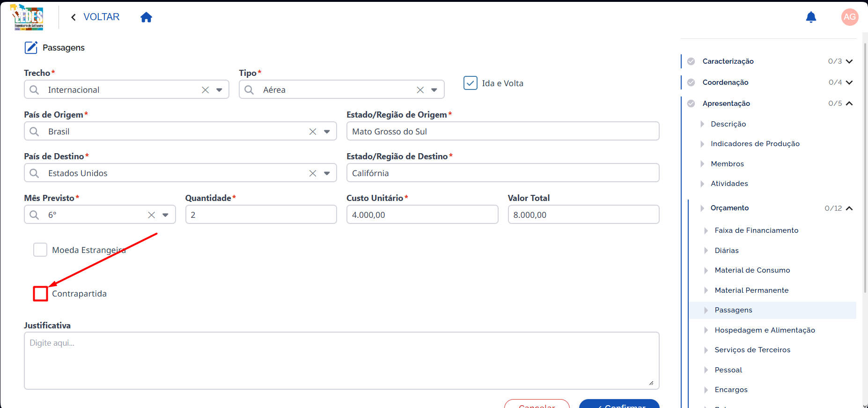
Task: Clear the País de Origem Brasil value
Action: tap(313, 132)
